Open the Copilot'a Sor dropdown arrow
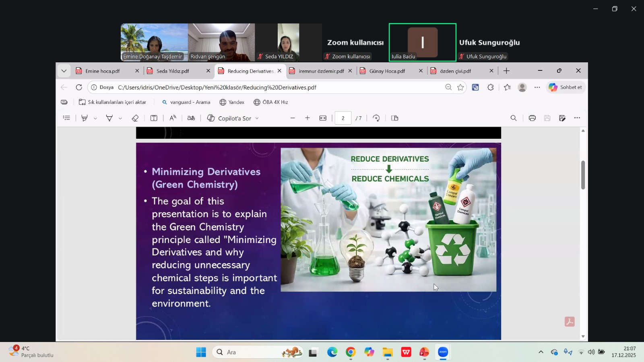 pos(257,118)
